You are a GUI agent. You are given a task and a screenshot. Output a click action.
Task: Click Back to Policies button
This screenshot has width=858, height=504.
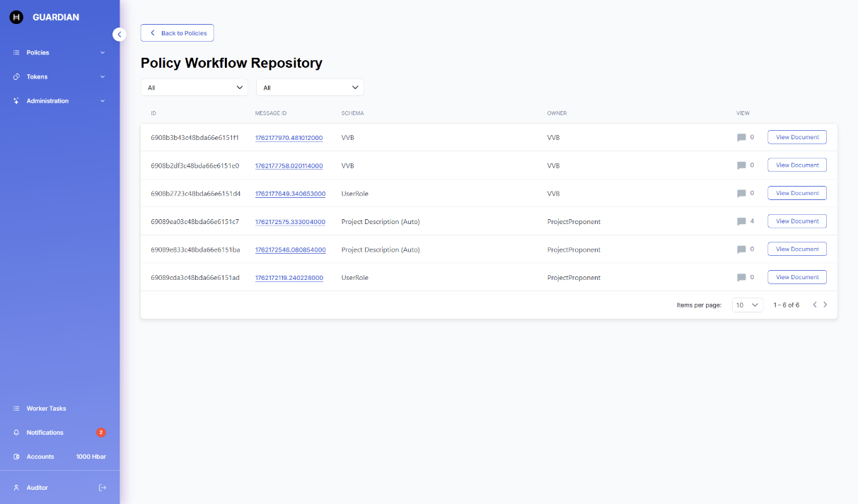pyautogui.click(x=178, y=33)
